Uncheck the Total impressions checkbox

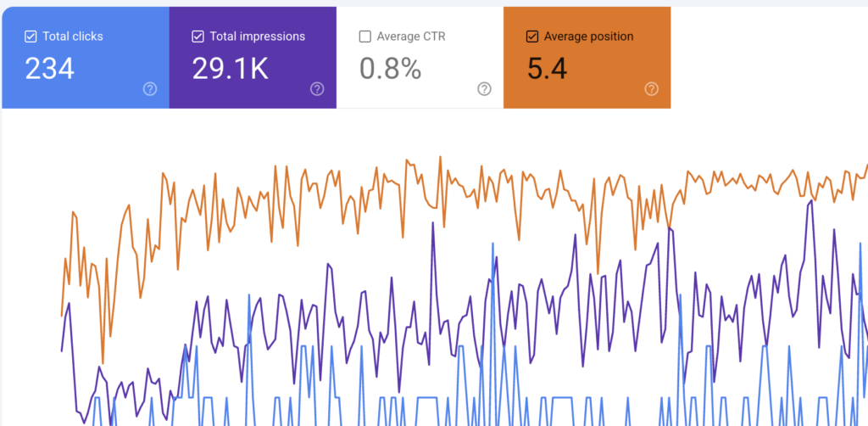point(198,37)
